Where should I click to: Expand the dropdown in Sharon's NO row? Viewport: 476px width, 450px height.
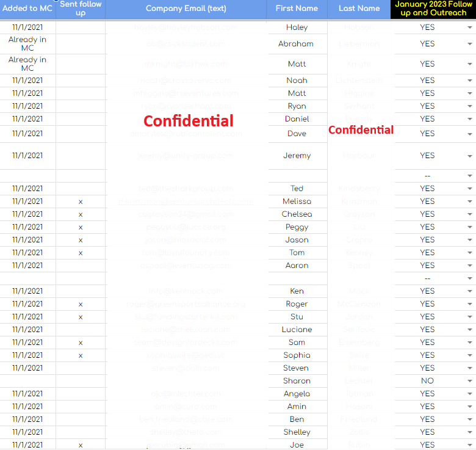[x=470, y=381]
